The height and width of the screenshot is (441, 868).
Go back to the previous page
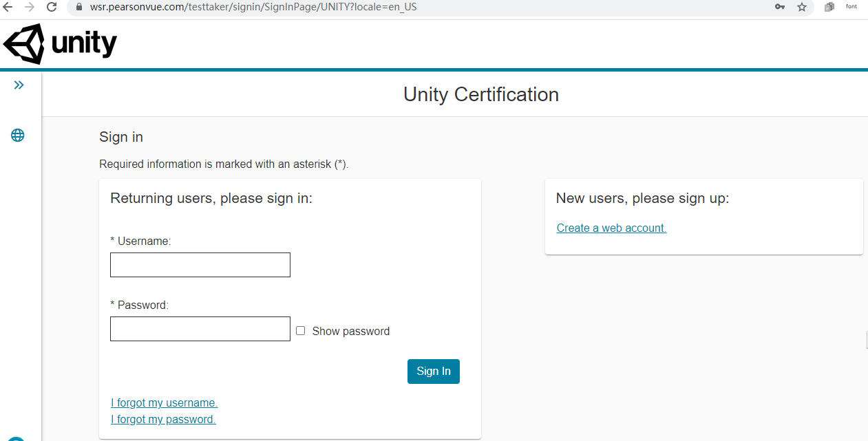(x=8, y=7)
